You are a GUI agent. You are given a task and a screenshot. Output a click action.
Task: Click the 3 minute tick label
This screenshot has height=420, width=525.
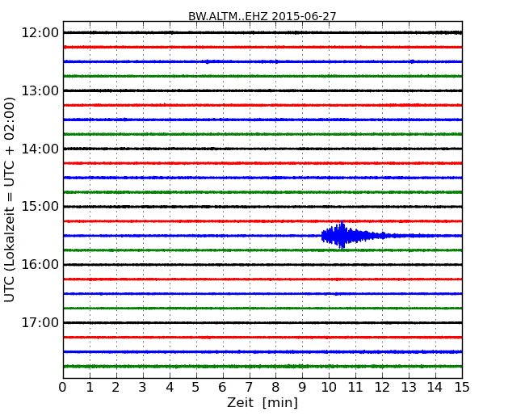pyautogui.click(x=143, y=388)
